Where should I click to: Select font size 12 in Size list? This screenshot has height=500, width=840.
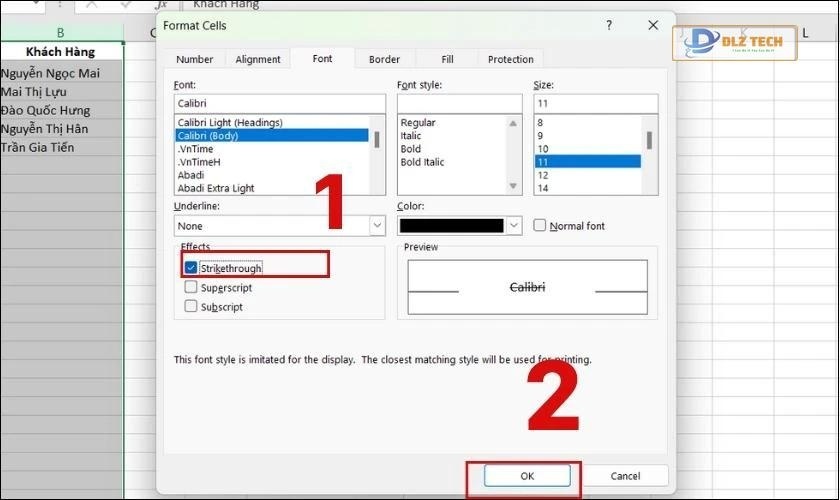tap(543, 175)
